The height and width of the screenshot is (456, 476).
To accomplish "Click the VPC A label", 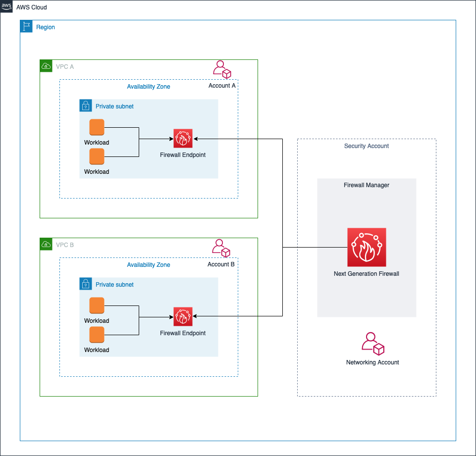I will (x=65, y=66).
